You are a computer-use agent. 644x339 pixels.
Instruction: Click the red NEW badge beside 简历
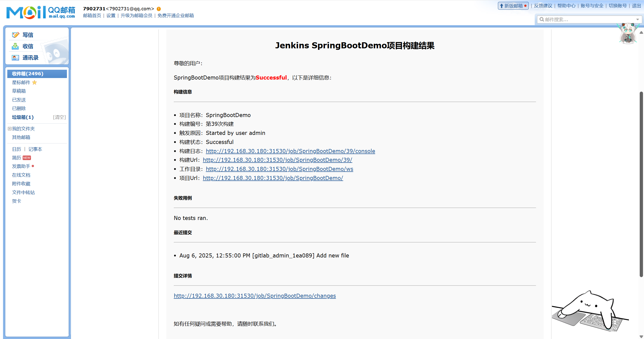(x=27, y=158)
